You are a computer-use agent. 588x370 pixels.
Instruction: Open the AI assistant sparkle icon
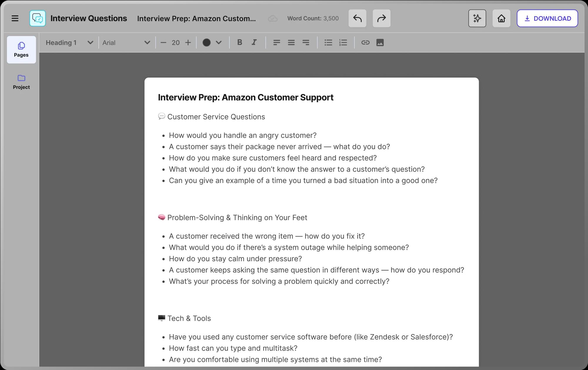[x=477, y=18]
